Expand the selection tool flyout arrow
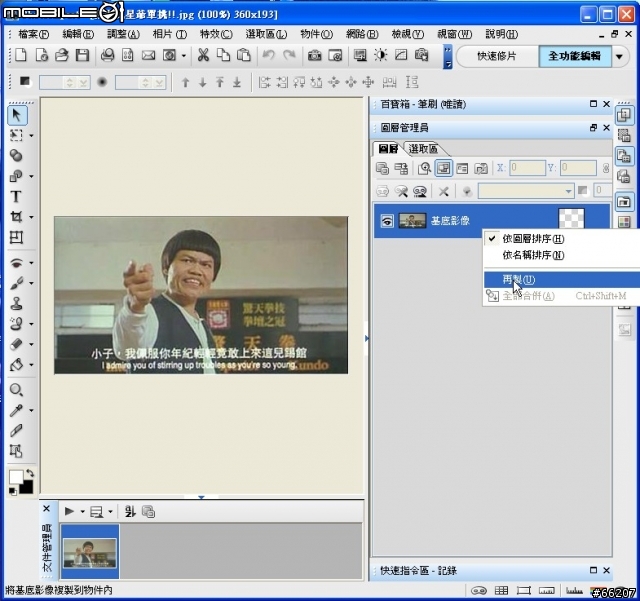The width and height of the screenshot is (640, 601). point(31,136)
